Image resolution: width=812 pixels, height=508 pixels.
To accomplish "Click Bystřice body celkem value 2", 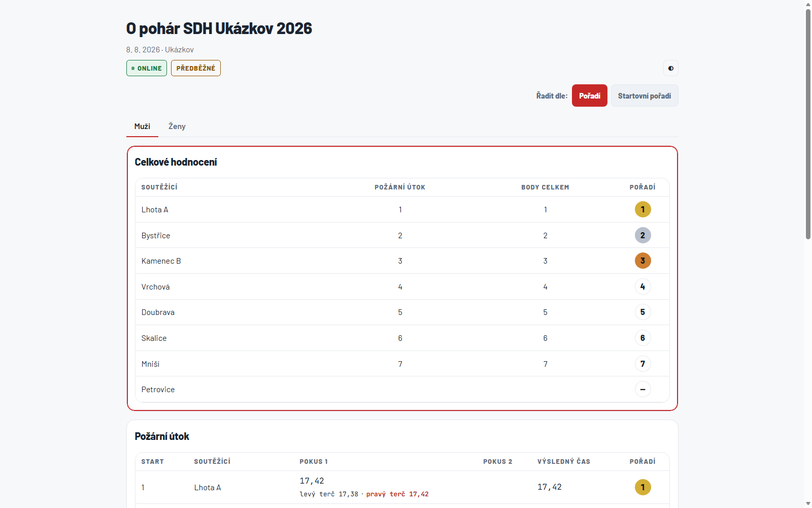I will (x=545, y=236).
